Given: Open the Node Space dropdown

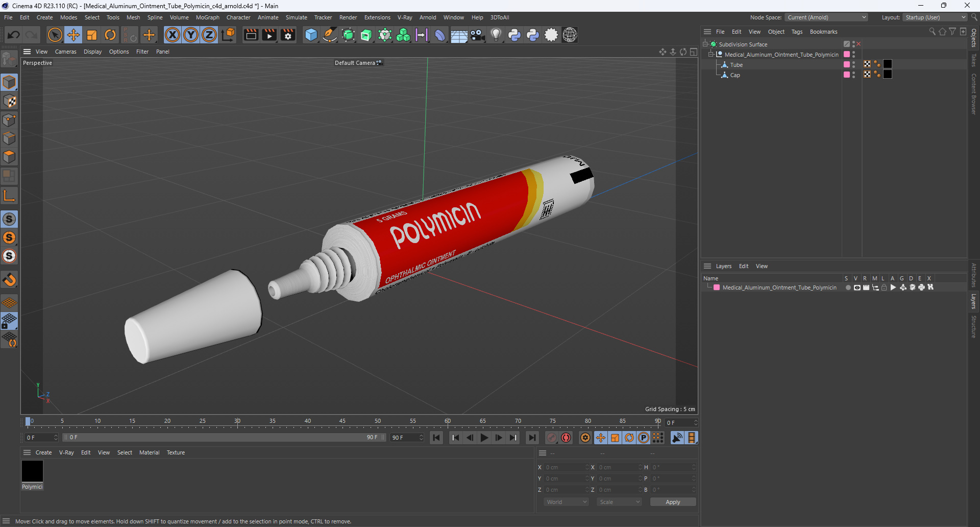Looking at the screenshot, I should (826, 17).
